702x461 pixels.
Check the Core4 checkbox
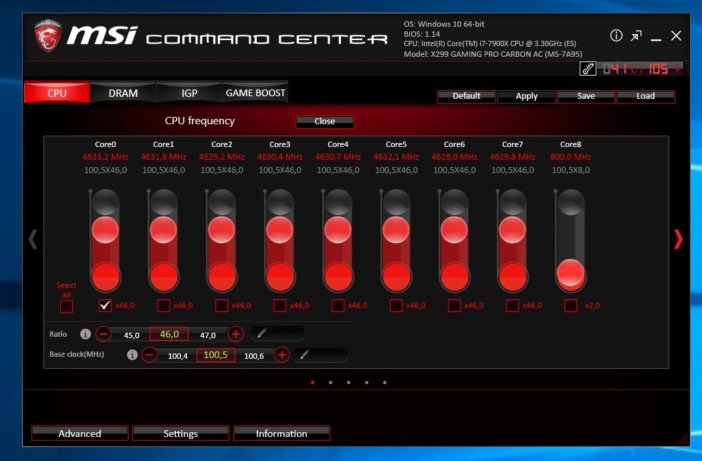[338, 306]
